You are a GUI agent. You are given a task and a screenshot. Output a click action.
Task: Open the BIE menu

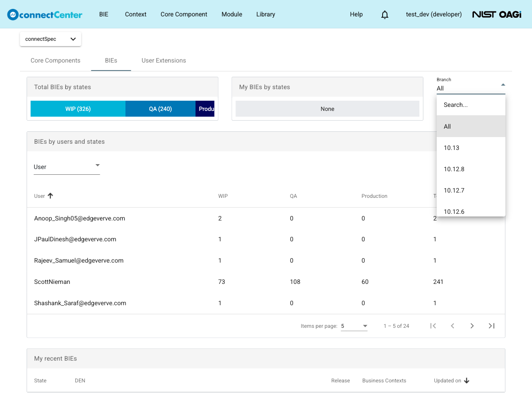point(104,14)
